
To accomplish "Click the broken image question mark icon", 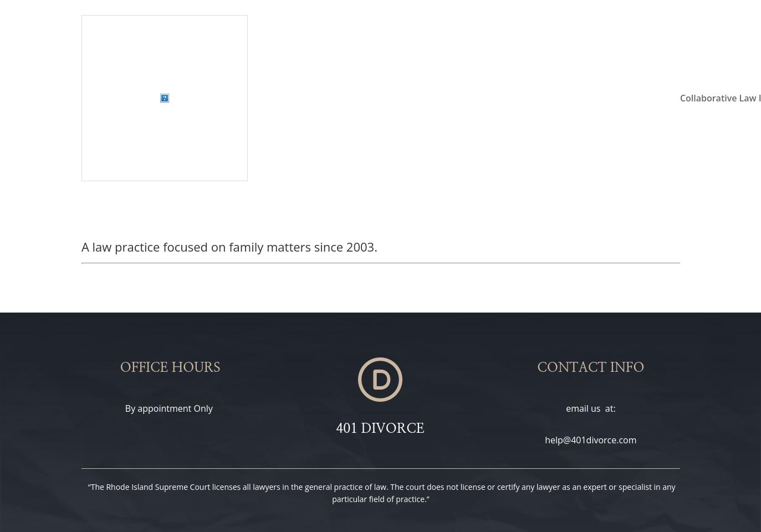I will pyautogui.click(x=165, y=98).
